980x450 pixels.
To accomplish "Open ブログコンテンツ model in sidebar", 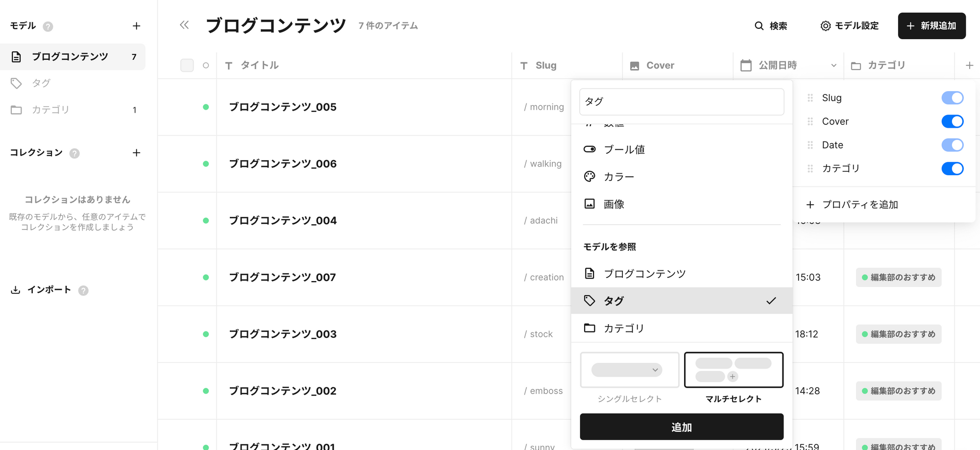I will pyautogui.click(x=73, y=57).
